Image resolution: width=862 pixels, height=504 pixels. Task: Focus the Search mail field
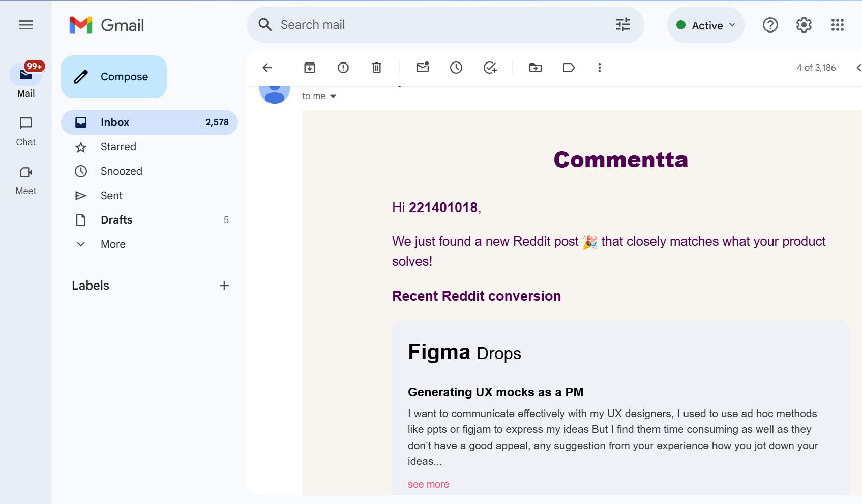(442, 25)
